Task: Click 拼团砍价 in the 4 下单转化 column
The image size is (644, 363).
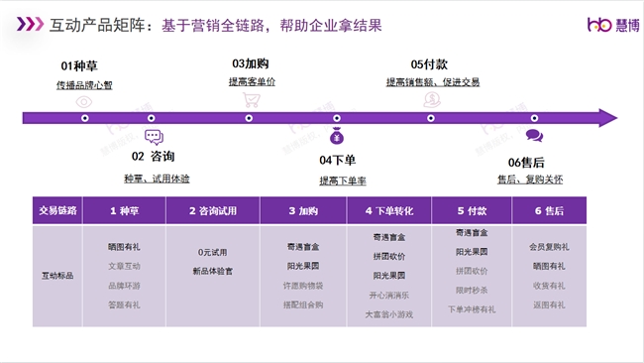Action: [389, 257]
